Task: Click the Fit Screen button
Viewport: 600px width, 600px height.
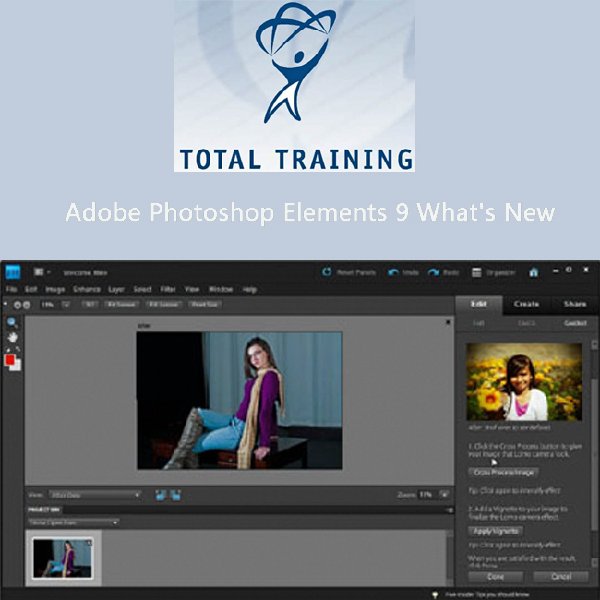Action: (x=122, y=305)
